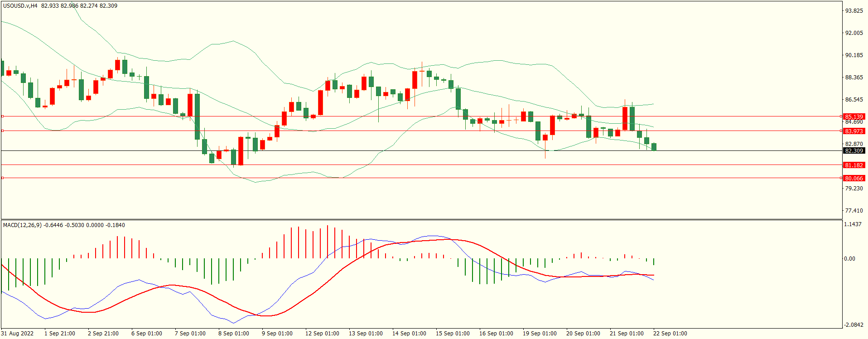Click the MACD(12,26,9) indicator label
Screen dimensions: 868x339
[x=23, y=225]
